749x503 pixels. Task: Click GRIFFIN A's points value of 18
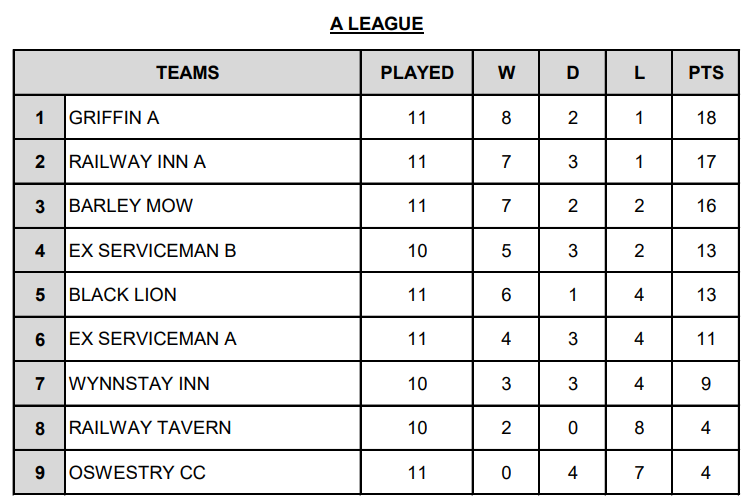[x=706, y=118]
